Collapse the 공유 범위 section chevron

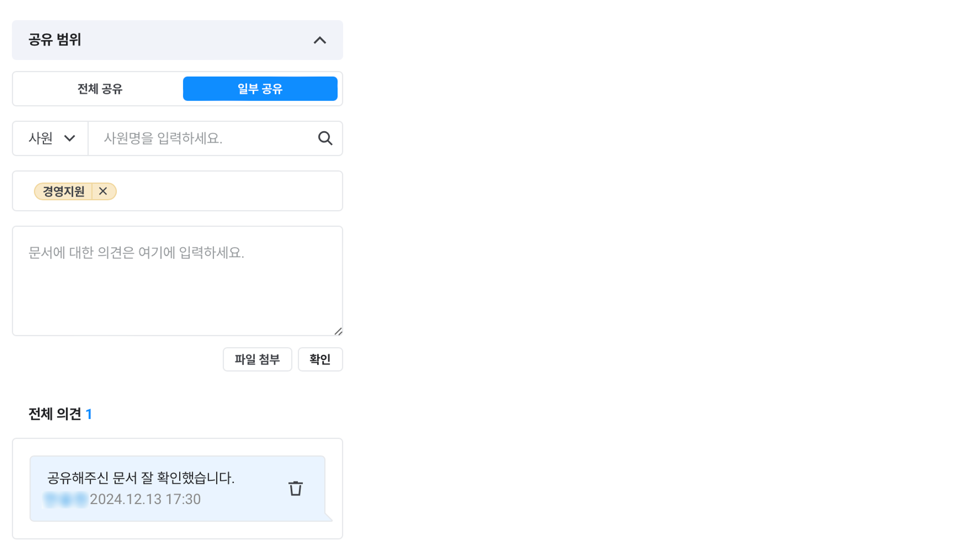tap(320, 40)
